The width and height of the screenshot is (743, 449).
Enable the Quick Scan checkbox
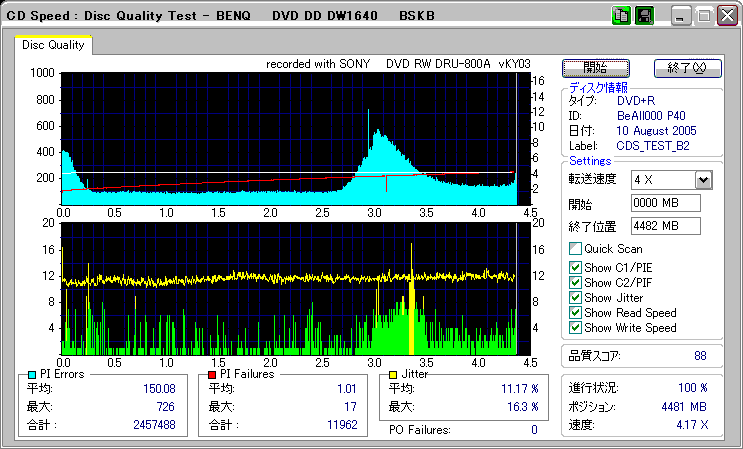click(575, 249)
